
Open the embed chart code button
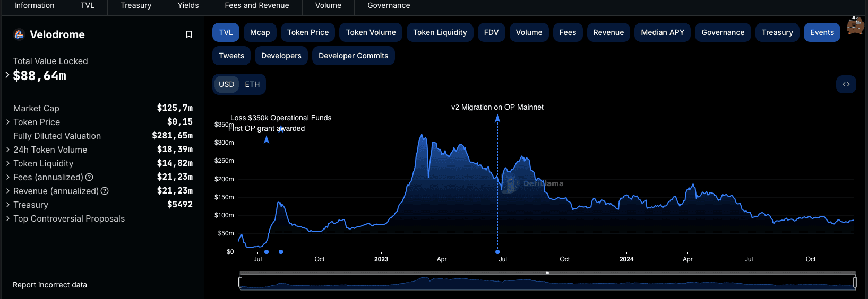[x=846, y=84]
